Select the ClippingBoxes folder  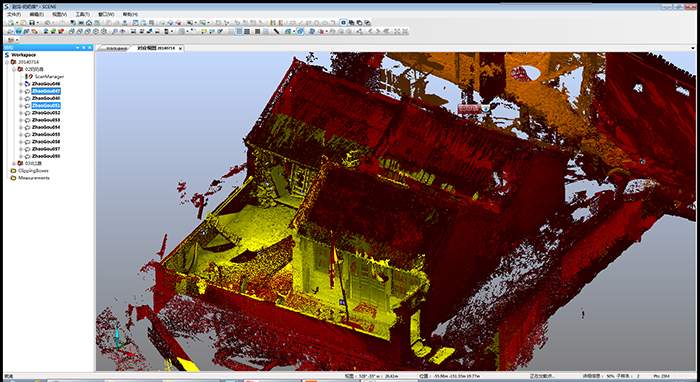click(x=29, y=170)
